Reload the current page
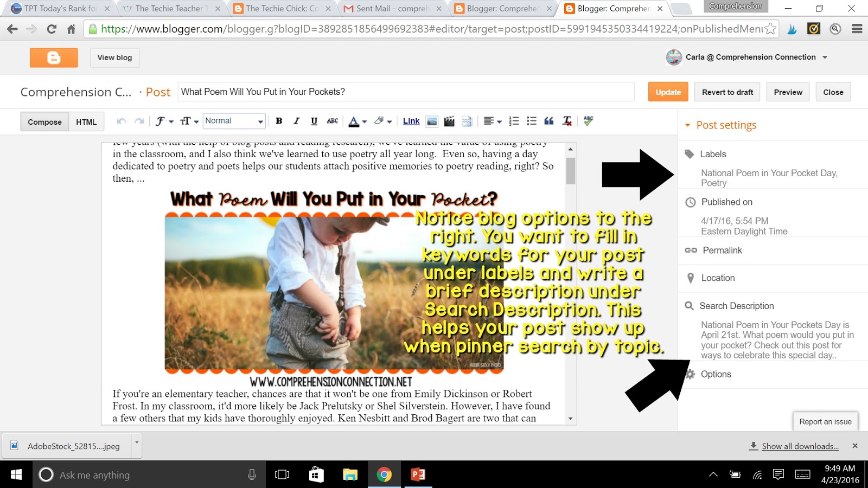 [52, 29]
